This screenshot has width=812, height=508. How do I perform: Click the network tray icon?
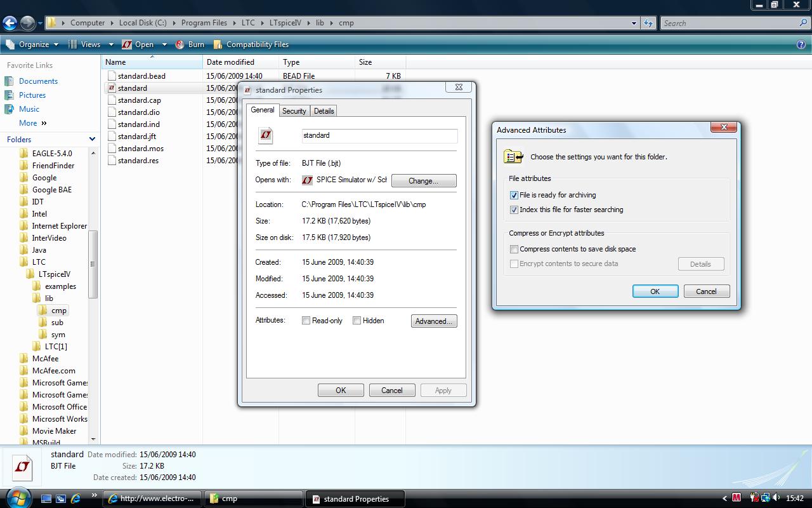coord(766,498)
